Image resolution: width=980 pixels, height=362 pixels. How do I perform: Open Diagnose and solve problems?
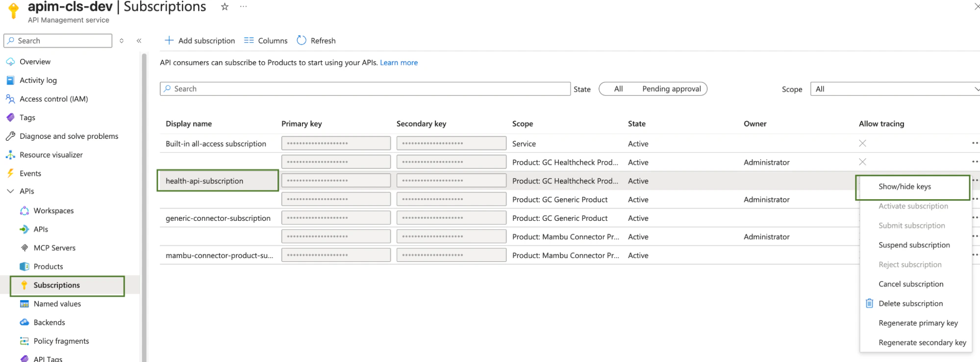[x=69, y=136]
